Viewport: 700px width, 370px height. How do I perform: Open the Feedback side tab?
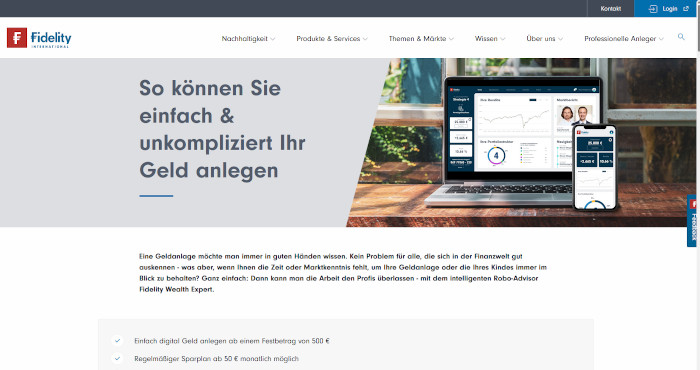click(x=693, y=221)
